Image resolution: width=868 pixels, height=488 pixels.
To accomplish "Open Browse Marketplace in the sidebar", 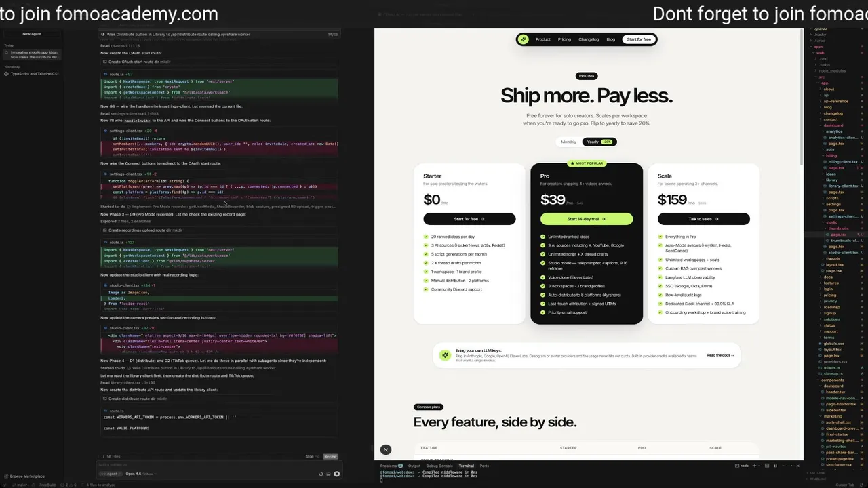I will (25, 476).
